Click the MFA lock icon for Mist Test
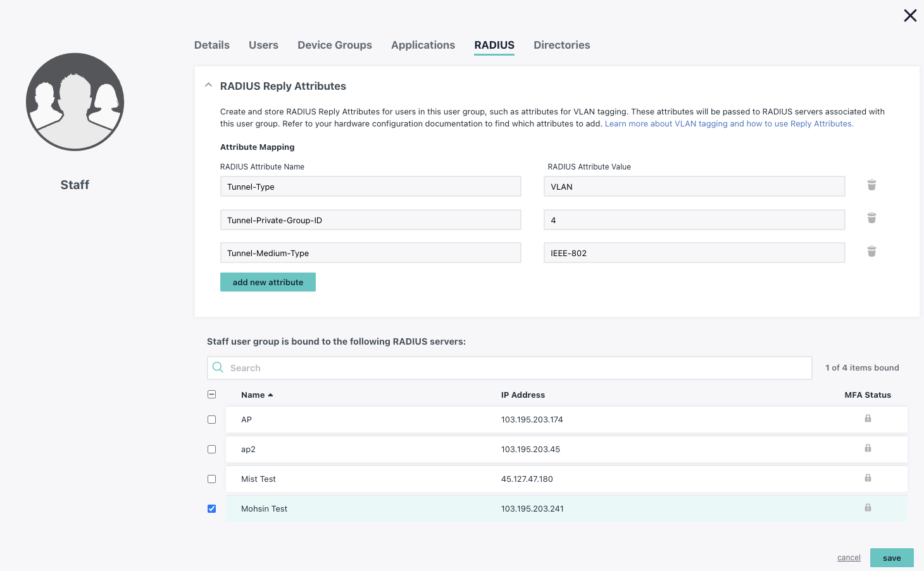This screenshot has width=924, height=571. (x=868, y=478)
